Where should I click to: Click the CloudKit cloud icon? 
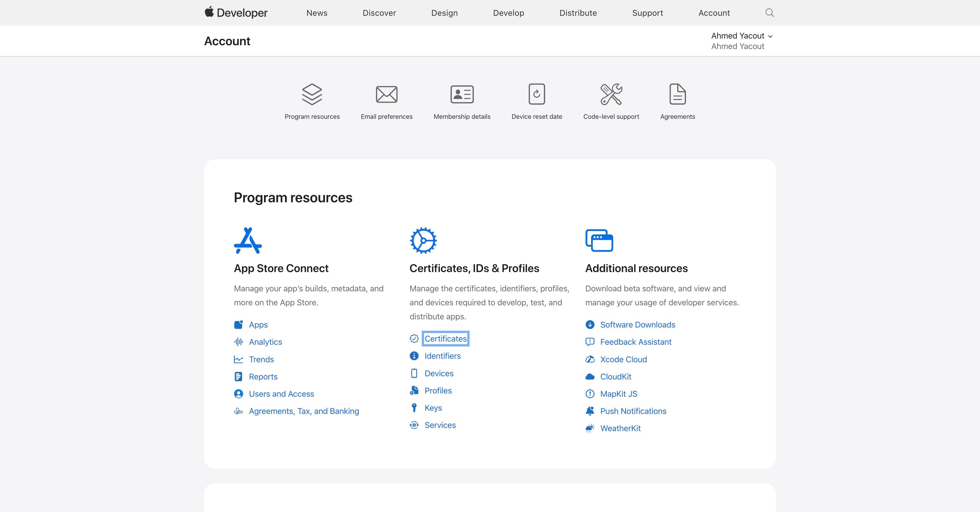(590, 377)
